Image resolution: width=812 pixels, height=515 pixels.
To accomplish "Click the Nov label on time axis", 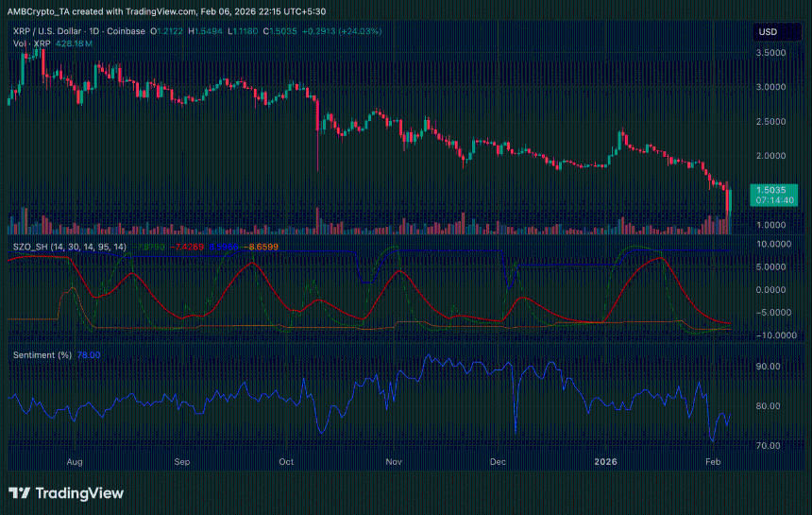I will coord(394,463).
